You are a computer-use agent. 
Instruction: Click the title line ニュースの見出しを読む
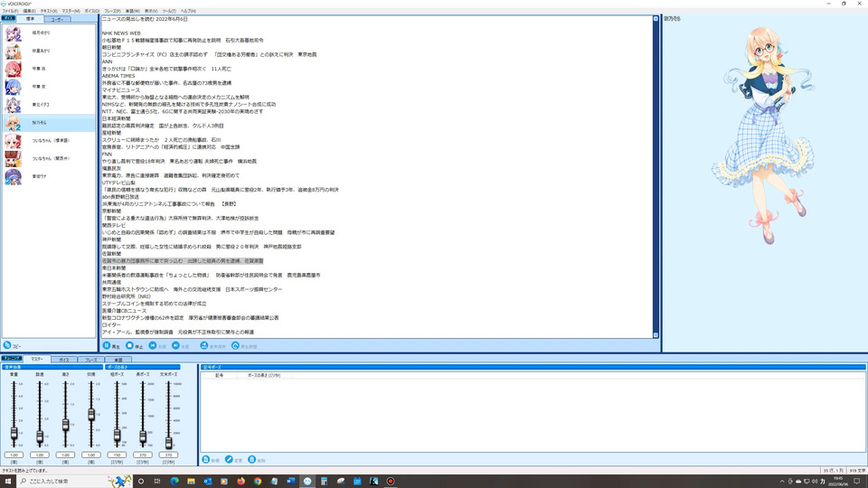click(145, 19)
